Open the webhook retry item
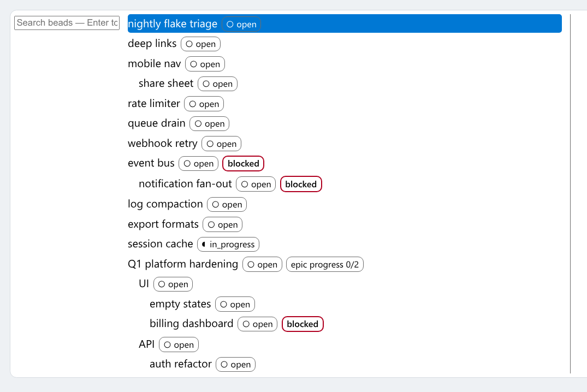This screenshot has height=392, width=587. click(345, 144)
